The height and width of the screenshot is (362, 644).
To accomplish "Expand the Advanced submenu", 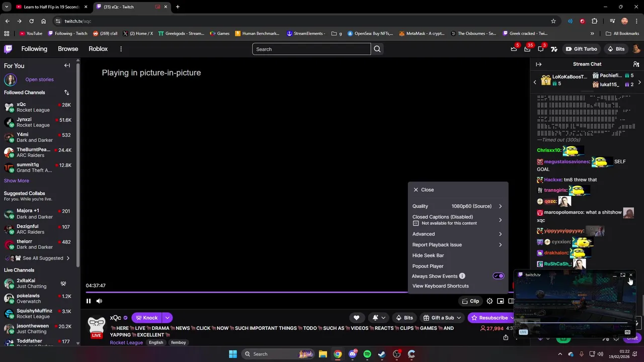I will 457,234.
